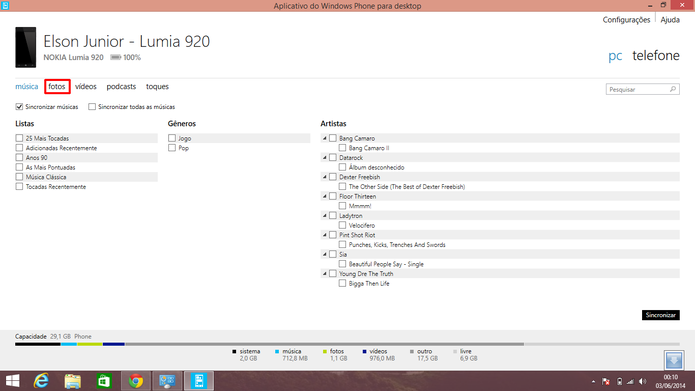Image resolution: width=695 pixels, height=391 pixels.
Task: Check Beautiful People Say - Single album
Action: pyautogui.click(x=342, y=264)
